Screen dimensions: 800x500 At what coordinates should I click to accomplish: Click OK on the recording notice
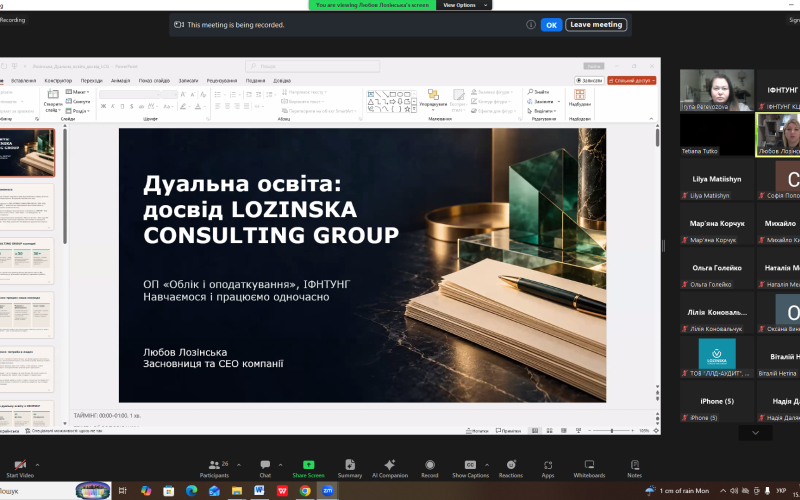tap(552, 24)
